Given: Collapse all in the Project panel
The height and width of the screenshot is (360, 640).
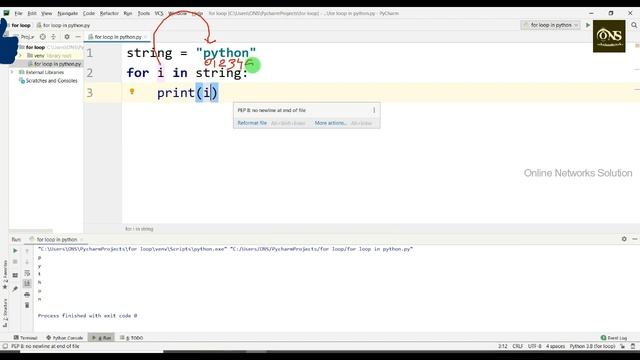Looking at the screenshot, I should [53, 37].
